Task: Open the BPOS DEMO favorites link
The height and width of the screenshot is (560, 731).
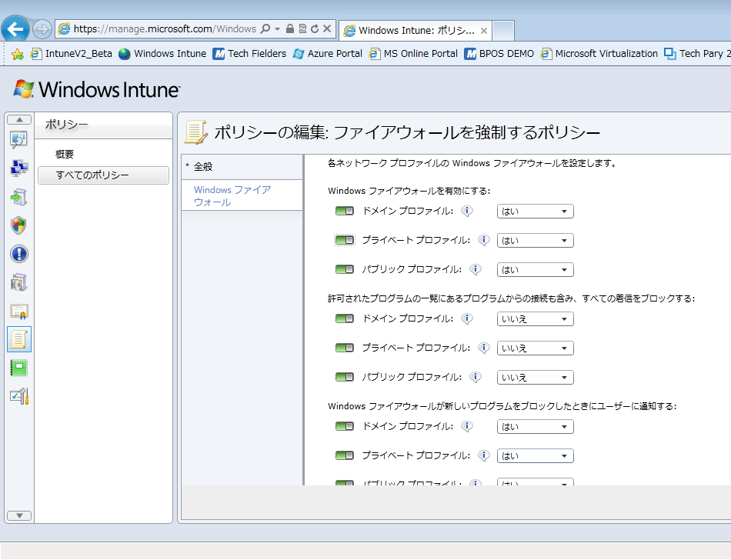Action: 499,54
